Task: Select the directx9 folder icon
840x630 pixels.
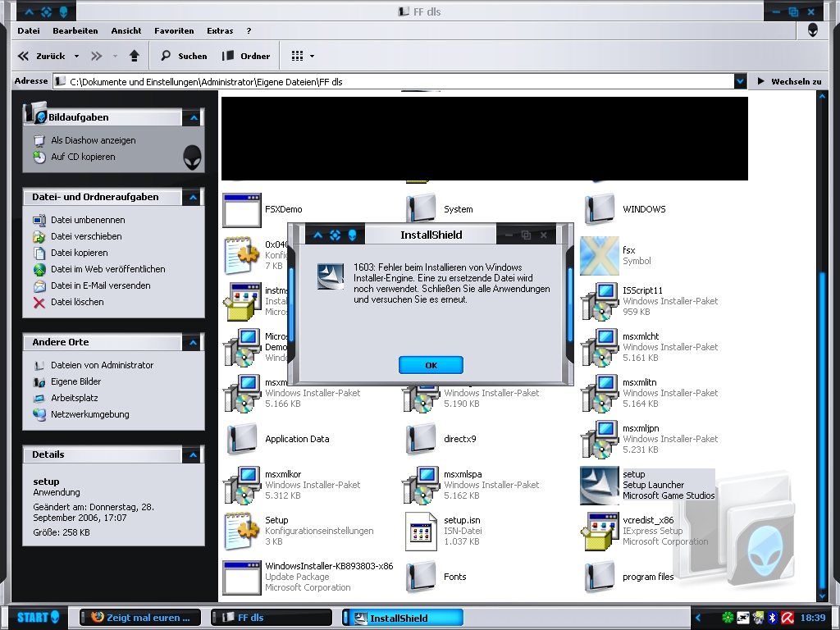Action: coord(421,440)
